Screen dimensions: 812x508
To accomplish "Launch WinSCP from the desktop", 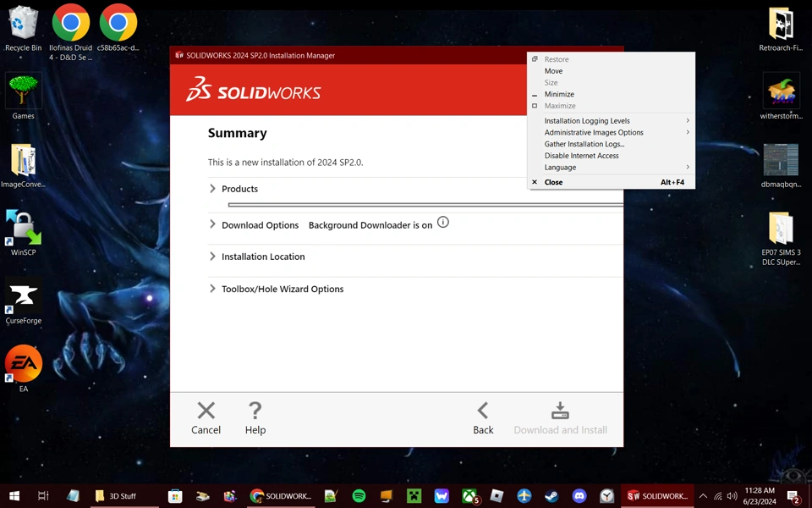I will pos(23,234).
